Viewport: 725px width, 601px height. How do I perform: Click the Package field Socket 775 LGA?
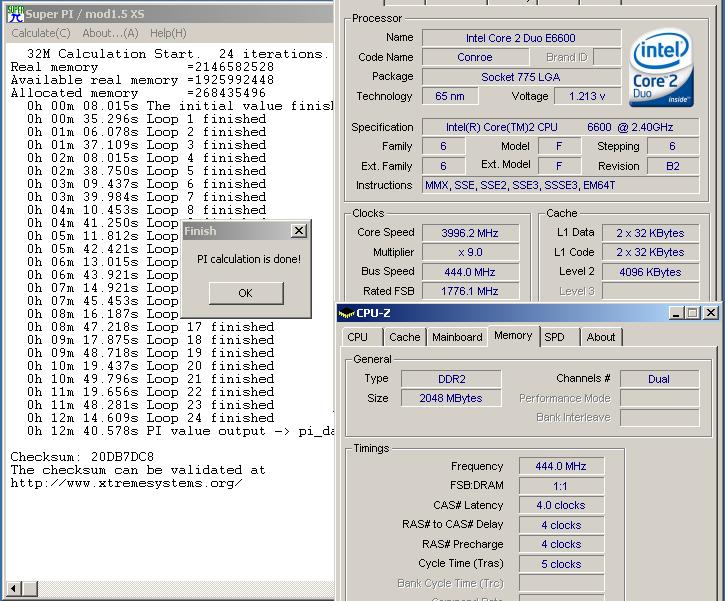521,77
